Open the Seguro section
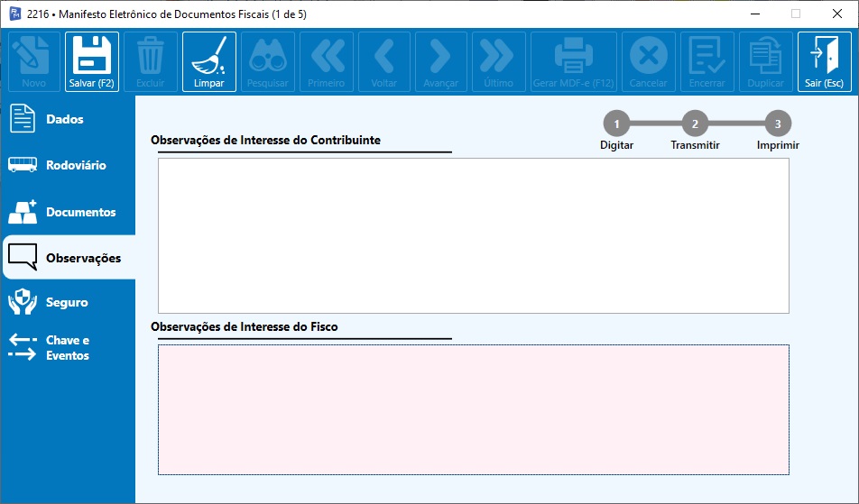Viewport: 859px width, 504px height. tap(68, 302)
